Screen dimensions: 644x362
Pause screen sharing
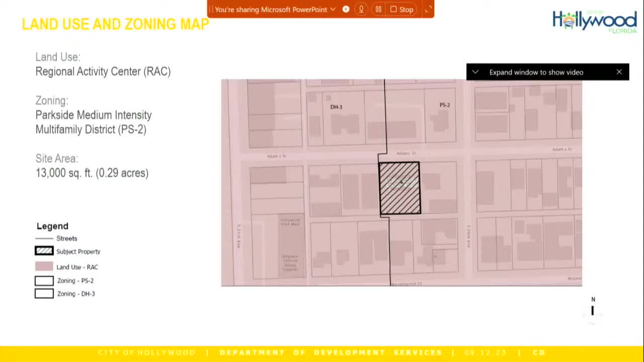point(378,9)
